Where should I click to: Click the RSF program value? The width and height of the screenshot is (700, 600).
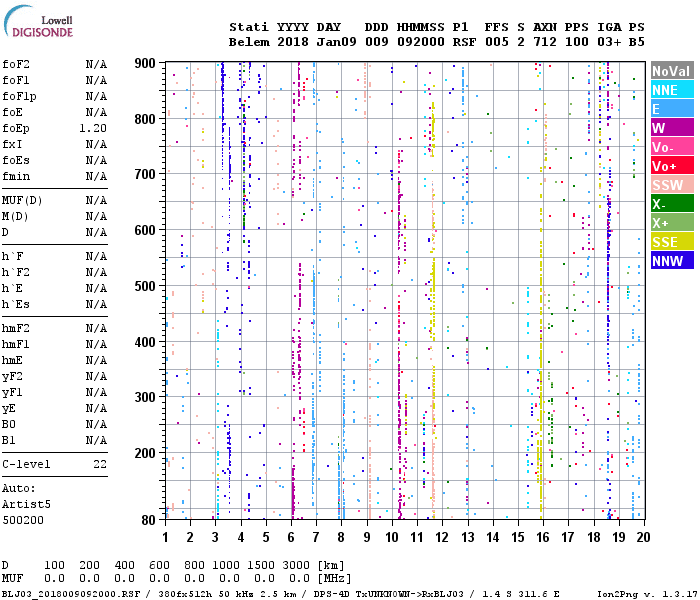tap(465, 42)
